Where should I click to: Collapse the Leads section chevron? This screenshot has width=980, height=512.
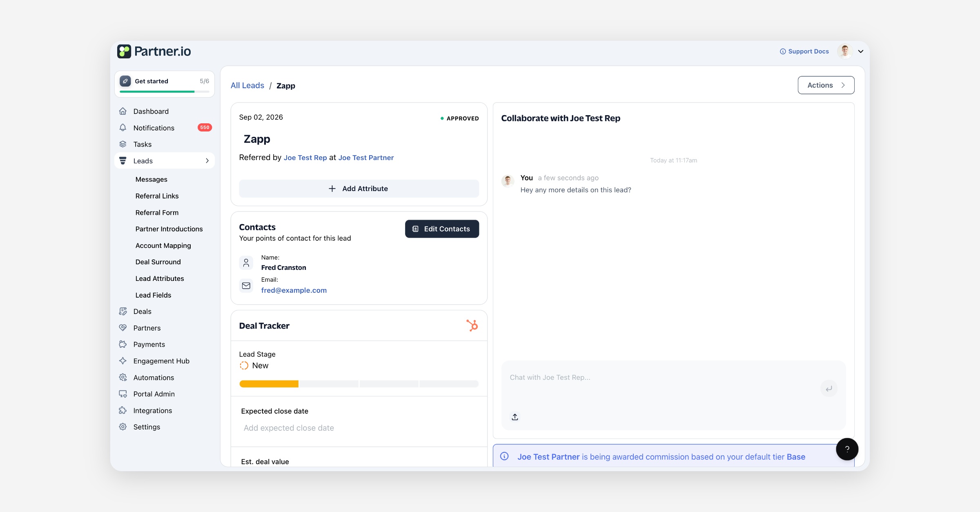click(x=207, y=161)
